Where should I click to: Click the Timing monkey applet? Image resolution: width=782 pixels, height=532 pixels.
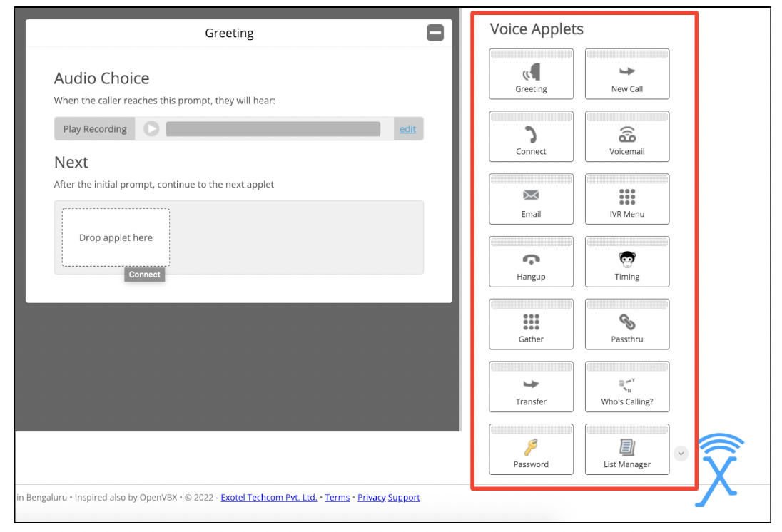[x=626, y=262]
